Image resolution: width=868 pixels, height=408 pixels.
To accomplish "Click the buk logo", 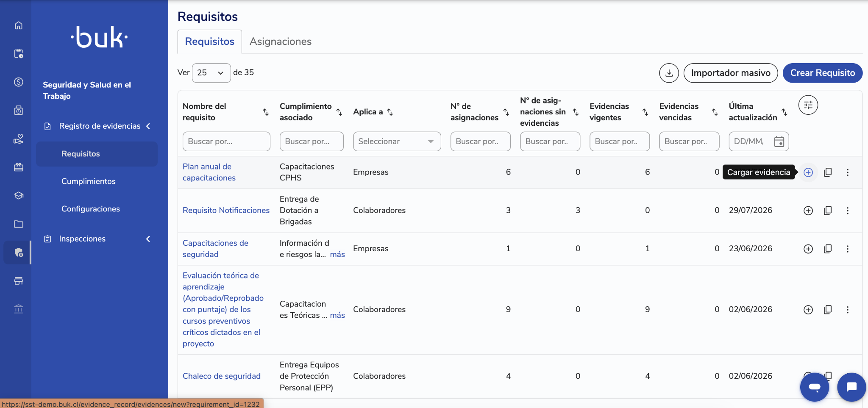I will pyautogui.click(x=99, y=37).
